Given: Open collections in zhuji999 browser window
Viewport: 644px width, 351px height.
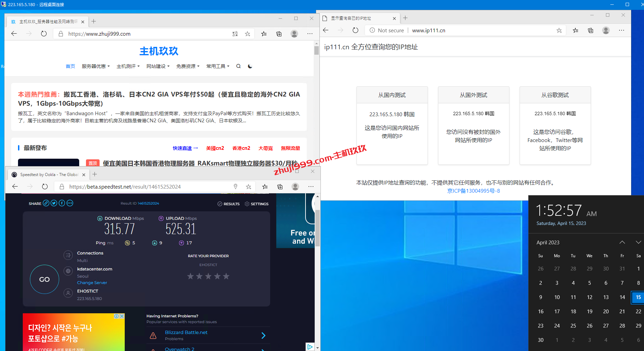Looking at the screenshot, I should click(279, 34).
